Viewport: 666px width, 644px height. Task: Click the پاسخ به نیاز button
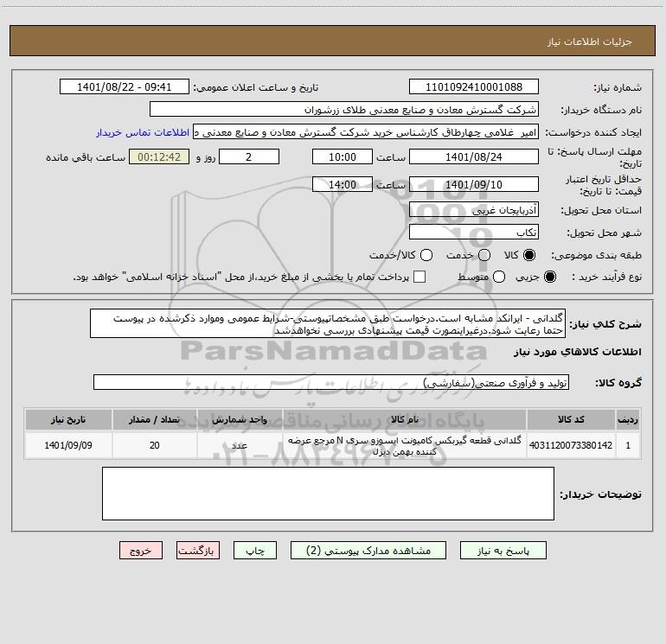[x=503, y=550]
